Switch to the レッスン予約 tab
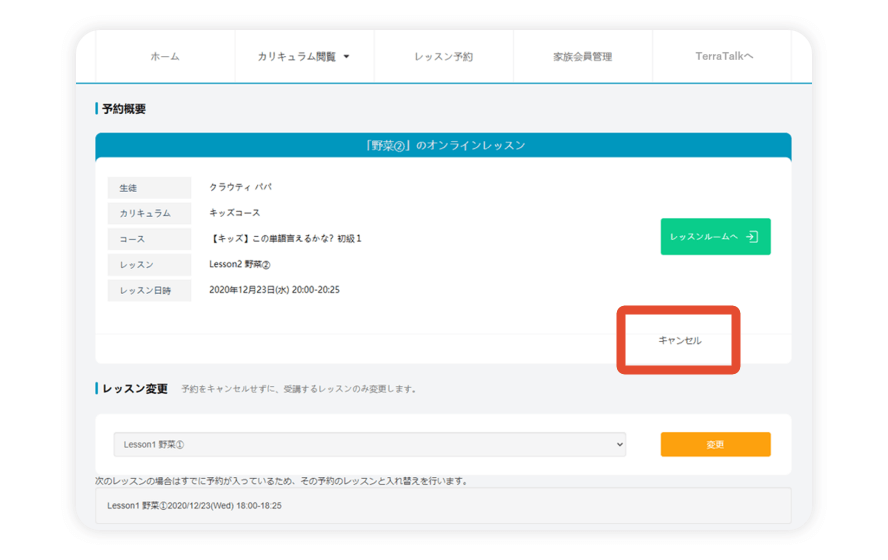 (x=443, y=57)
